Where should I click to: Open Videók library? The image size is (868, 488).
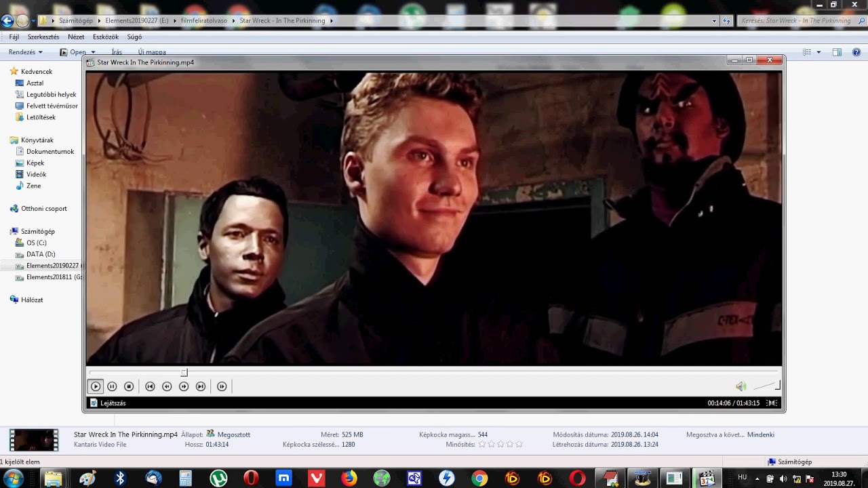coord(37,174)
